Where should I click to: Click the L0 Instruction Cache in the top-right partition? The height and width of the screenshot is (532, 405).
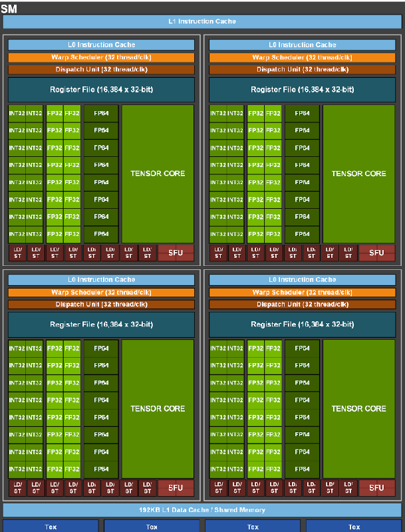click(302, 45)
